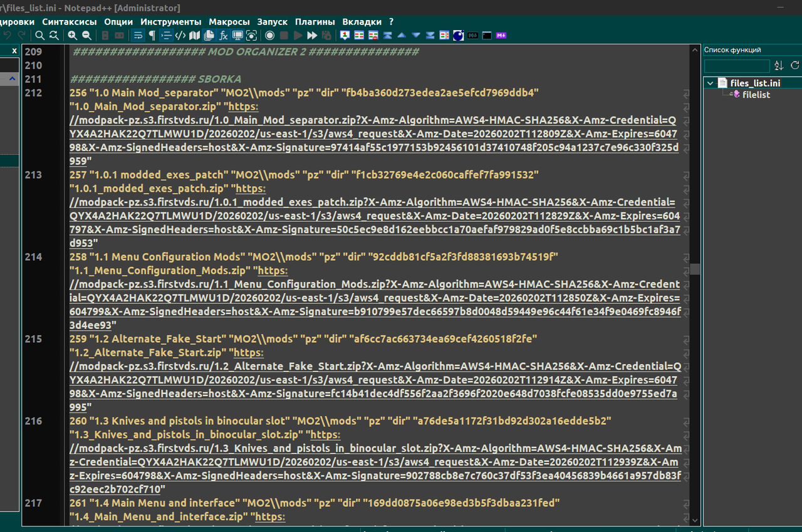Viewport: 802px width, 532px height.
Task: Click line number 212 in the margin
Action: coord(33,93)
